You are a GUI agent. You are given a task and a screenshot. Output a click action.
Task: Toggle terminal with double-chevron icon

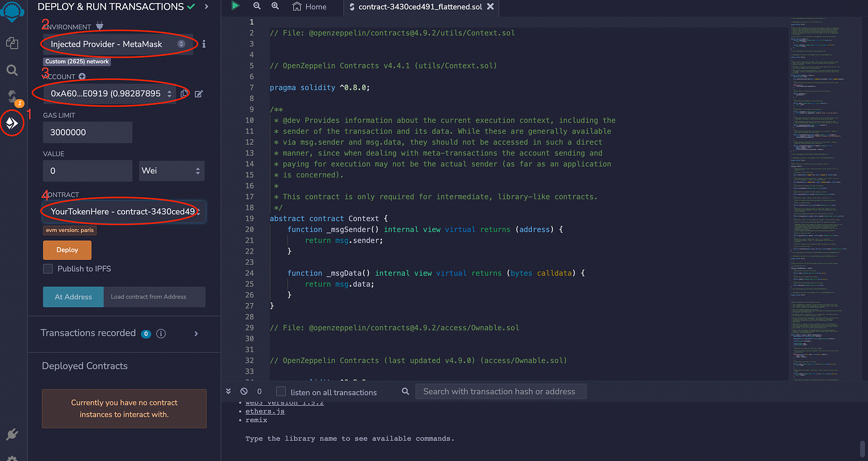pos(228,392)
